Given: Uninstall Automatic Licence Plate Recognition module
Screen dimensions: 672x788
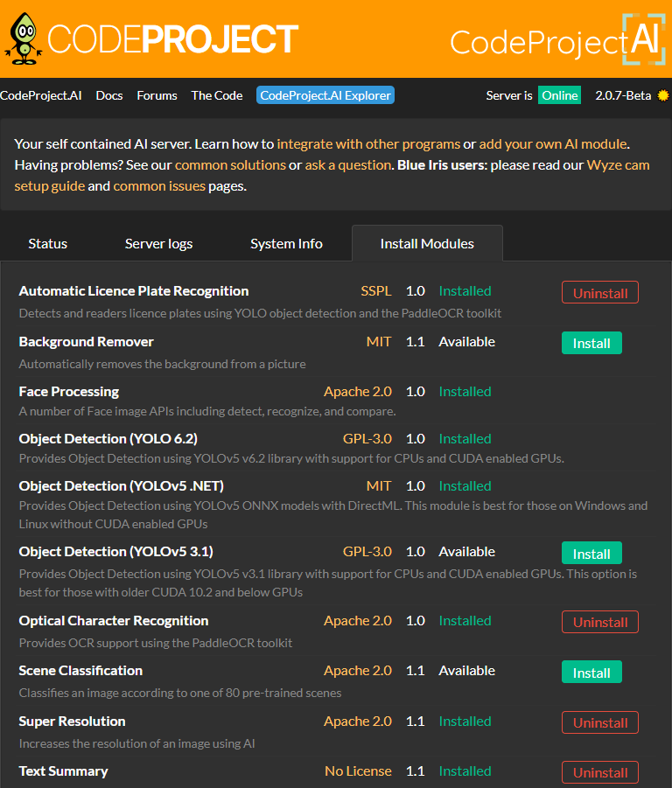Looking at the screenshot, I should coord(600,292).
